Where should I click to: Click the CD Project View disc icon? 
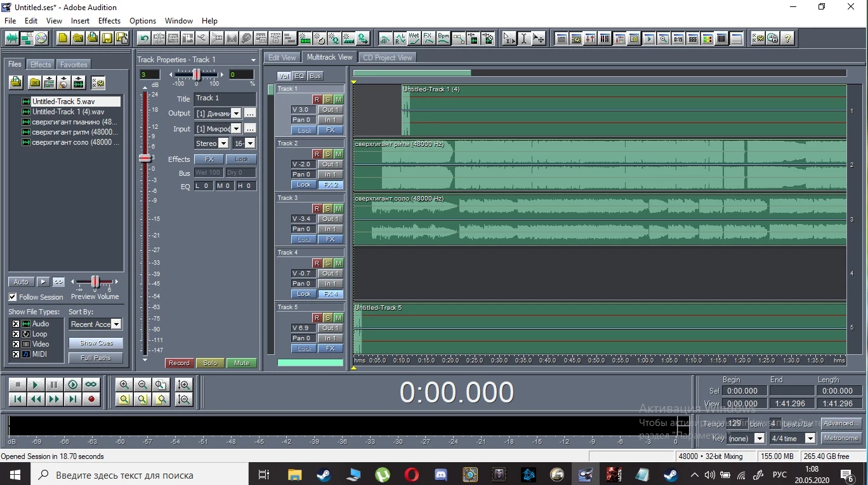coord(41,38)
